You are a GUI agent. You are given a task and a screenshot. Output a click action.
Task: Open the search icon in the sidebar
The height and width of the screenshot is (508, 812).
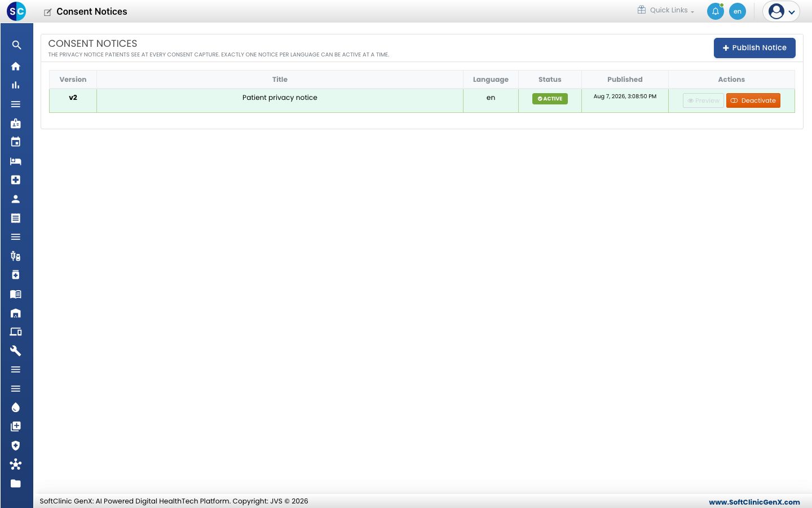click(16, 45)
